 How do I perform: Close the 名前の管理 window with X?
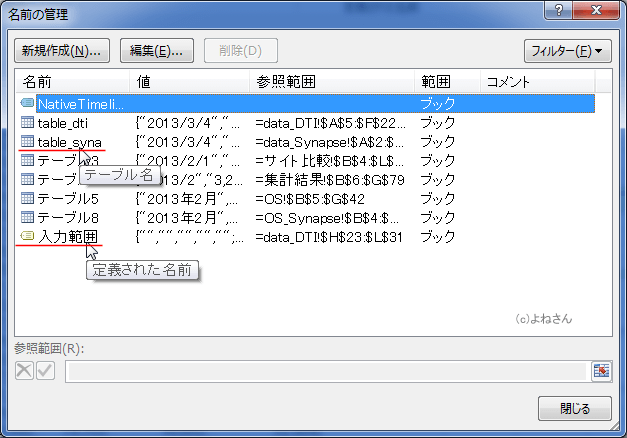coord(596,10)
